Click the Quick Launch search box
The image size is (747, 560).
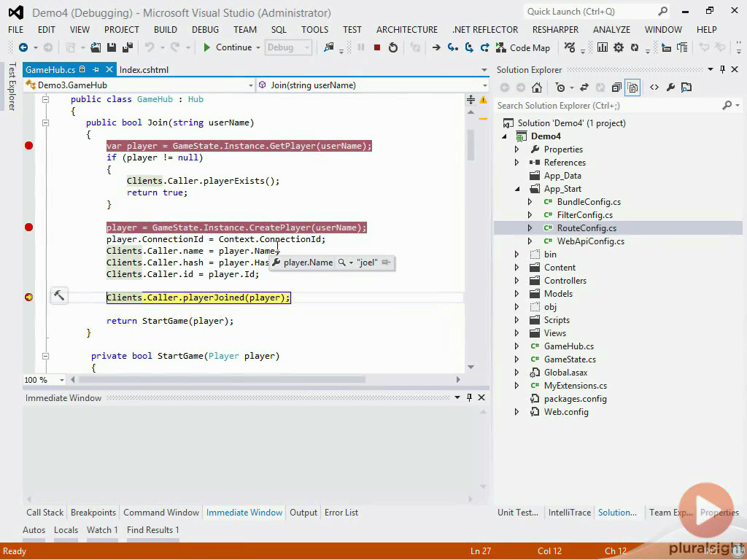pos(597,12)
